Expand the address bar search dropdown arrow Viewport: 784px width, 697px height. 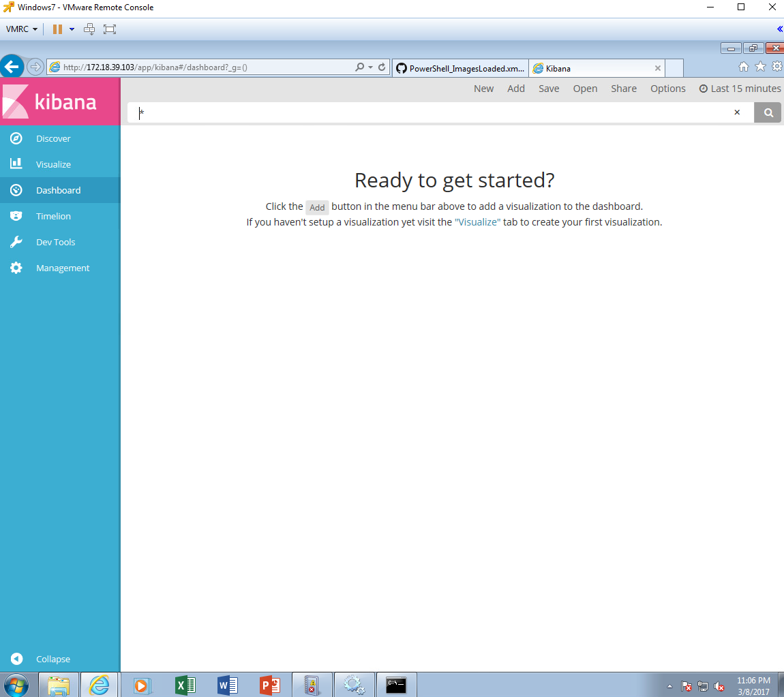[370, 67]
